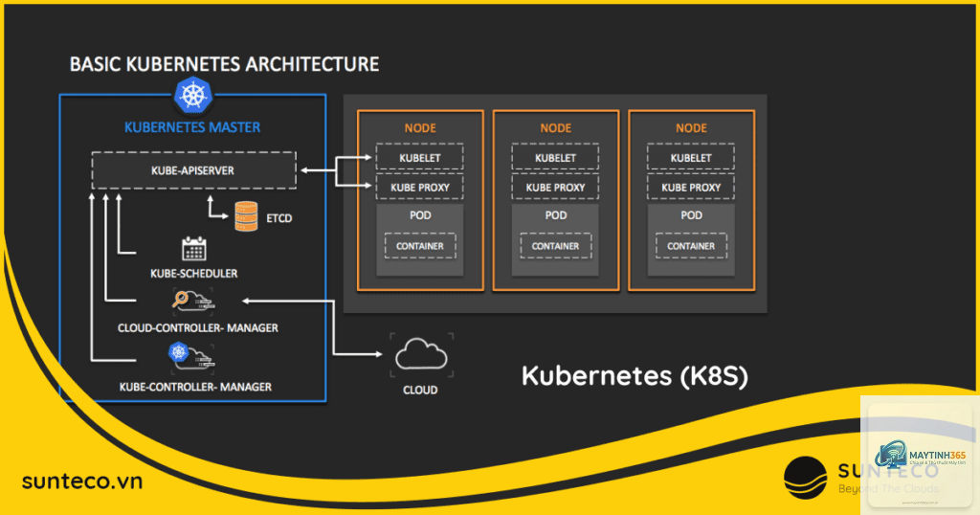This screenshot has width=980, height=515.
Task: Click the CONTAINER box in the rightmost node
Action: 691,246
